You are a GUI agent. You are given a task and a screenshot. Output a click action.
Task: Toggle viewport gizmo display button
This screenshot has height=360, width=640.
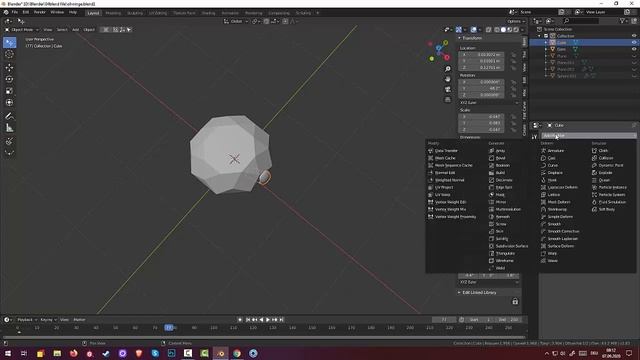(x=459, y=30)
